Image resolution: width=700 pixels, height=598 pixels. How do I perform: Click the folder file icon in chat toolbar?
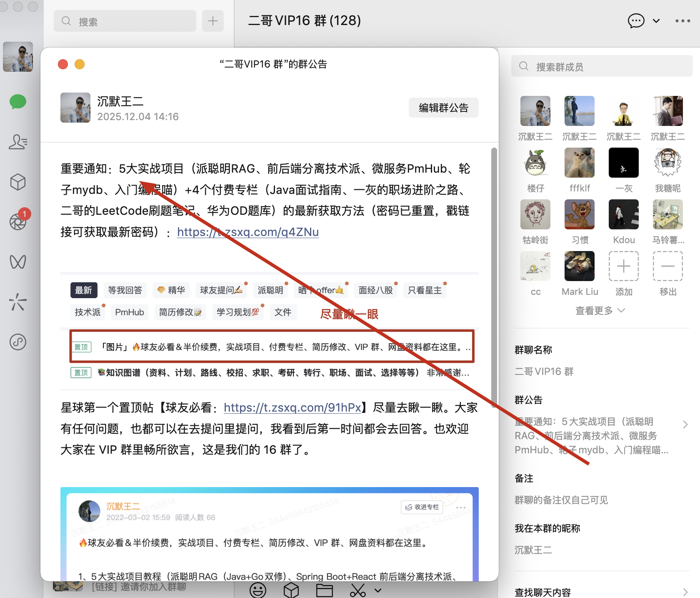click(x=324, y=590)
